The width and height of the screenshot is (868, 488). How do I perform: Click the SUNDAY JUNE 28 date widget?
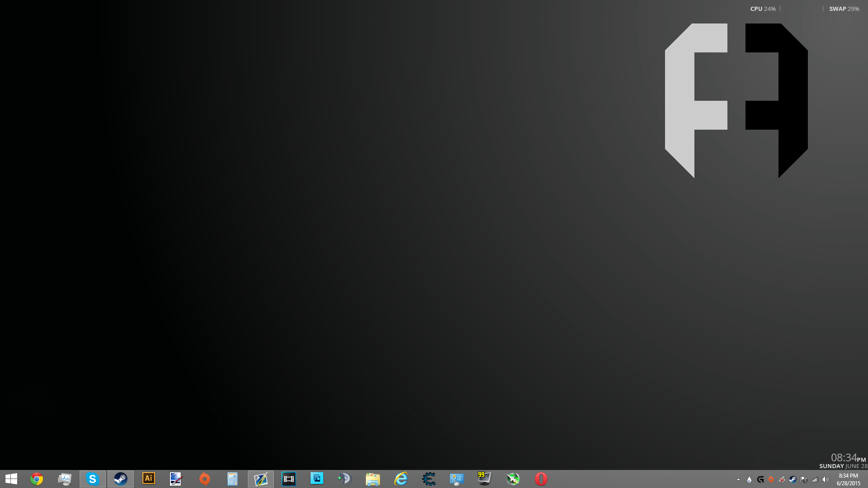click(843, 466)
